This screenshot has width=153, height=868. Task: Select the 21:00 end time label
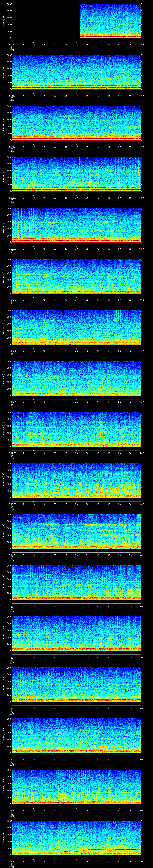point(141,861)
